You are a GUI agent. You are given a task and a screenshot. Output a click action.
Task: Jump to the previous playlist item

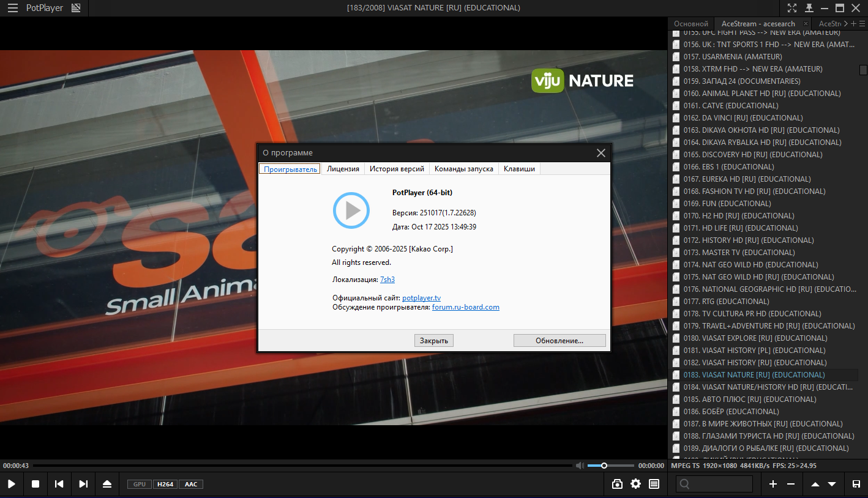pos(59,484)
